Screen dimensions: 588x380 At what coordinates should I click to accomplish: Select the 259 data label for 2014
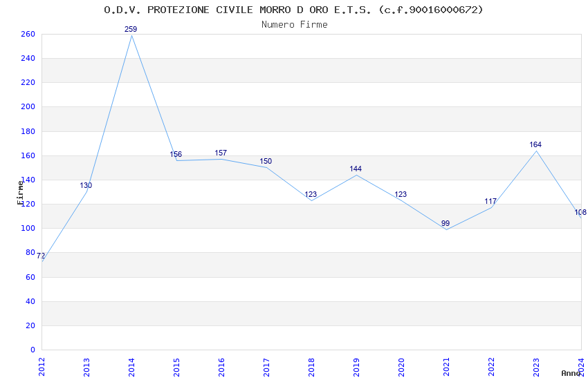[x=131, y=29]
